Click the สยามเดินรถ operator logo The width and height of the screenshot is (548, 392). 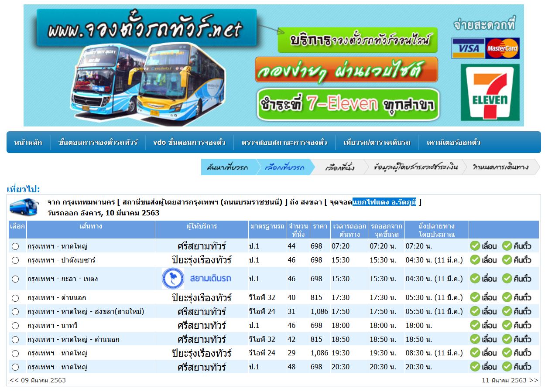197,279
